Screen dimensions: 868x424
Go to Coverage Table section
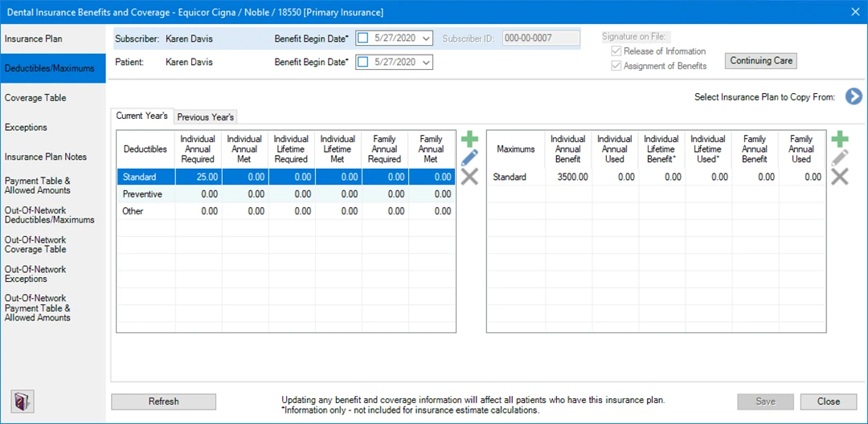(52, 98)
